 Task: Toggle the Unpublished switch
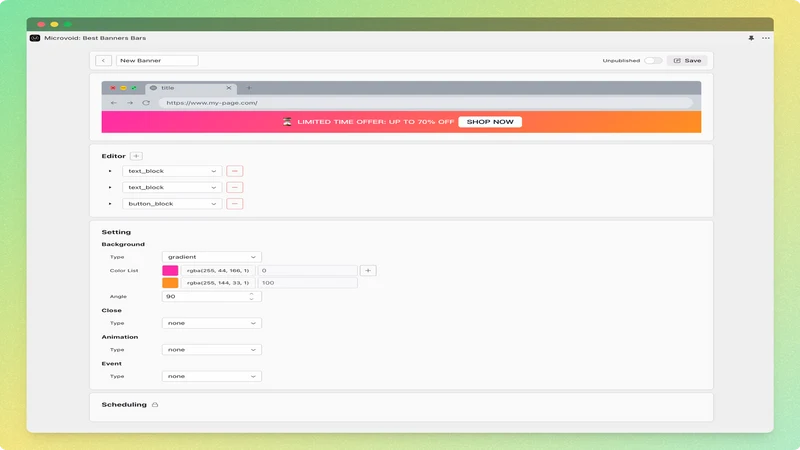pos(653,61)
